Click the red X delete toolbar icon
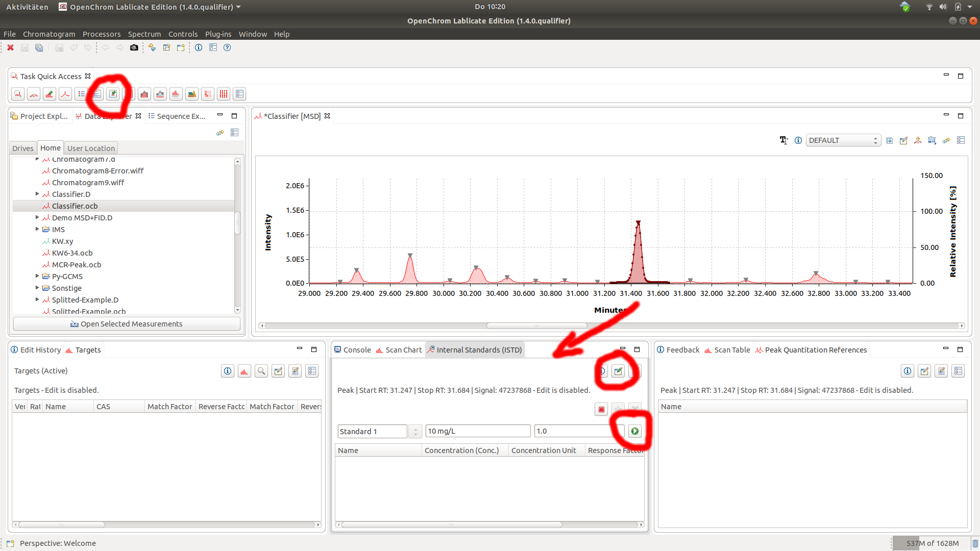Viewport: 980px width, 551px height. 10,47
